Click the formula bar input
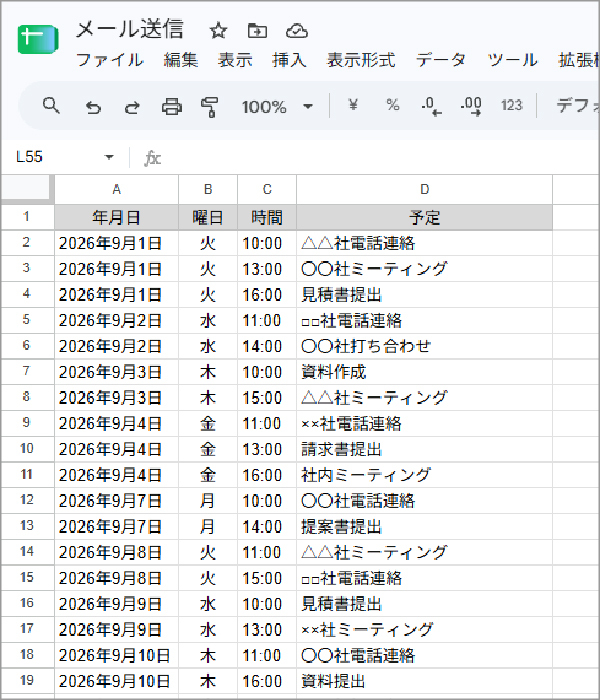The height and width of the screenshot is (700, 600). 382,158
